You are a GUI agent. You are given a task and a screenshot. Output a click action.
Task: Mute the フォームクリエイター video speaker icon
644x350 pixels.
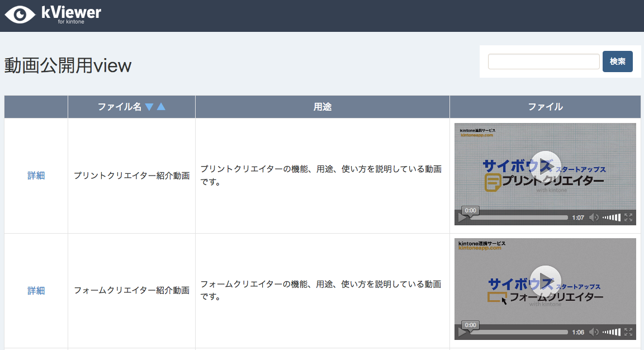(x=594, y=332)
